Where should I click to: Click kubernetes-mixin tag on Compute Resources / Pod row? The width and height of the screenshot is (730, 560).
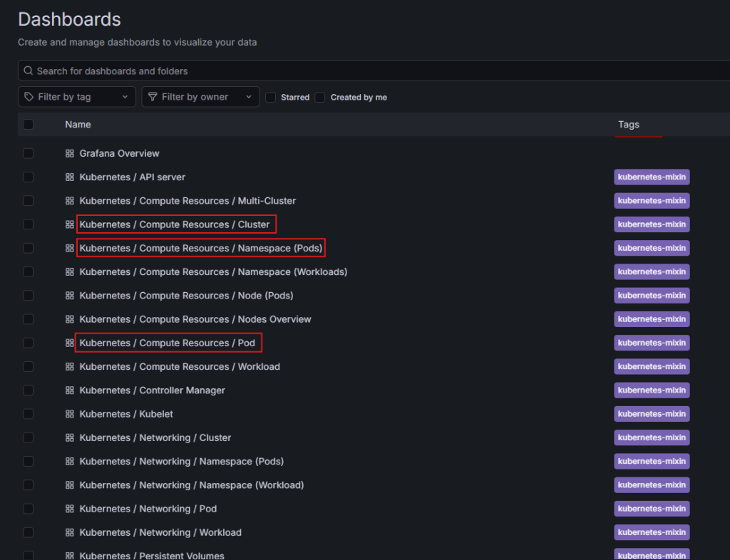pyautogui.click(x=652, y=343)
